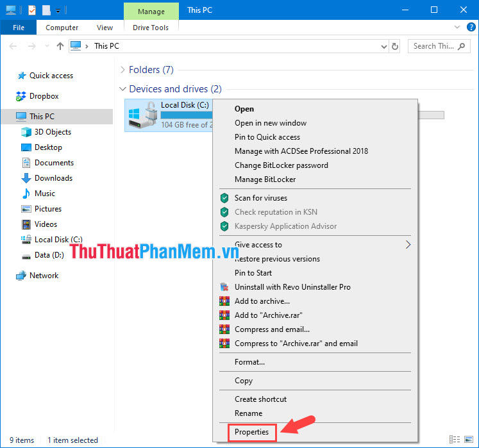Click the Videos film icon

(x=26, y=224)
